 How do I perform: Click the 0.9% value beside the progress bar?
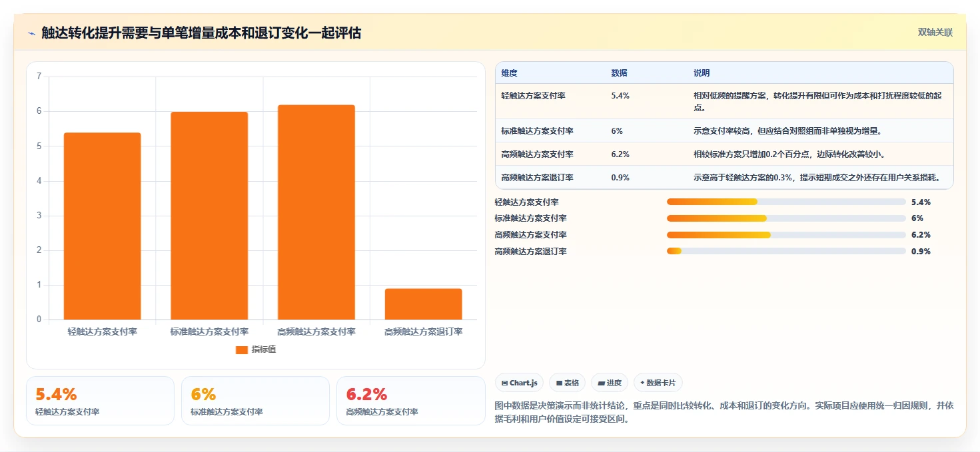pyautogui.click(x=921, y=252)
